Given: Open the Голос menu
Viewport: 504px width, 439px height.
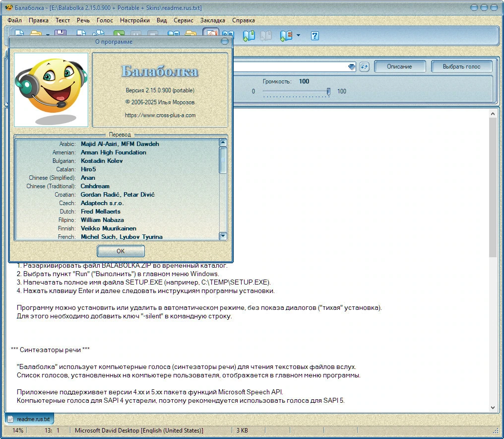Looking at the screenshot, I should coord(105,20).
